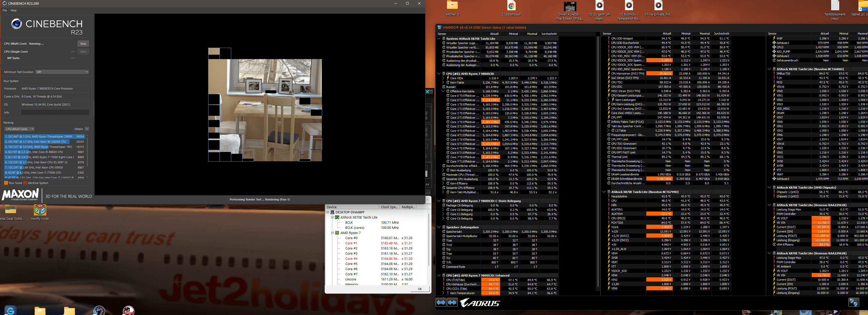Click the HWiNFO shrink columns arrows icon
The height and width of the screenshot is (315, 868).
pos(452,303)
